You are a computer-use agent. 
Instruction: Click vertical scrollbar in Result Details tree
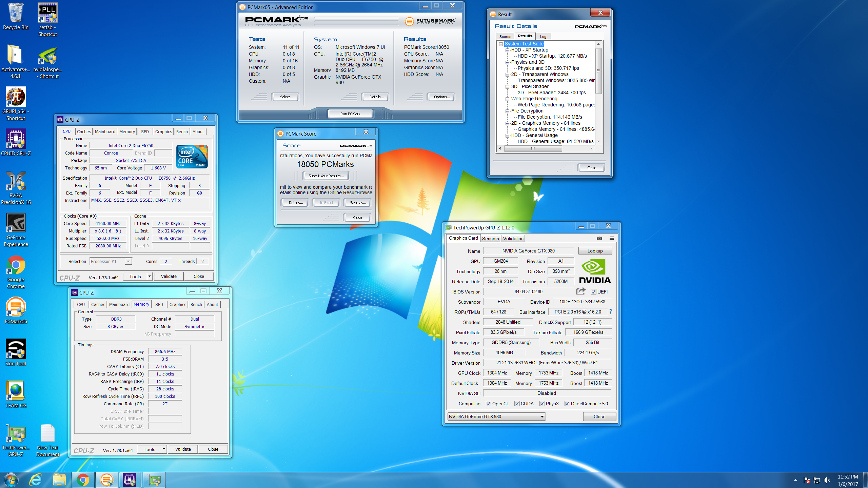598,71
